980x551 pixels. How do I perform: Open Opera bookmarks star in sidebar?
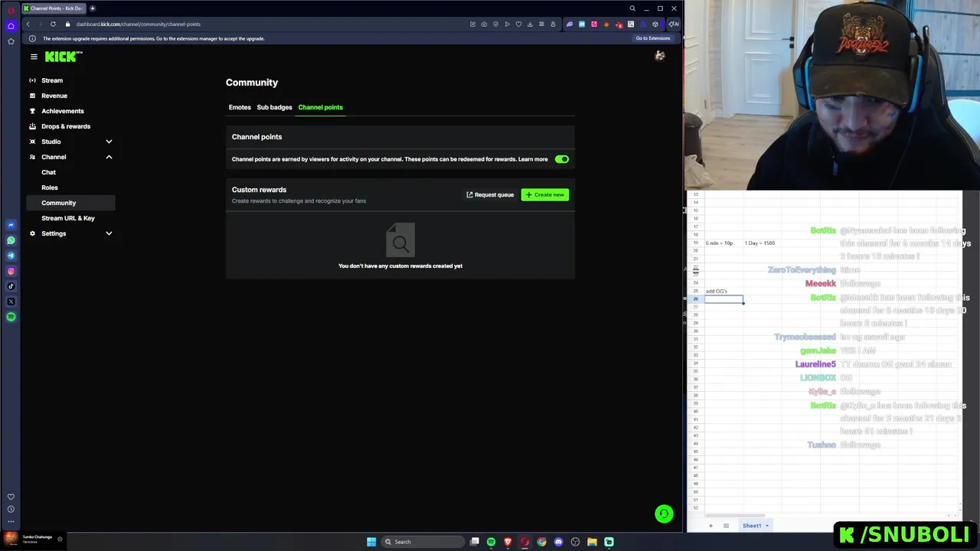point(11,41)
